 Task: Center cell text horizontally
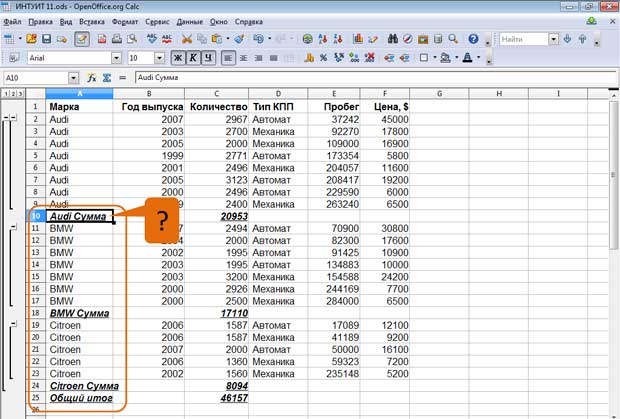[244, 58]
